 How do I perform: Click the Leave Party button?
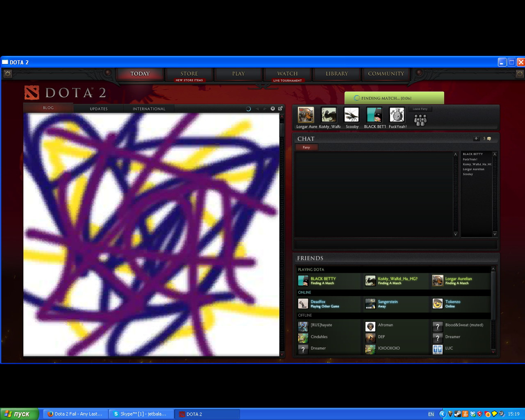click(420, 109)
